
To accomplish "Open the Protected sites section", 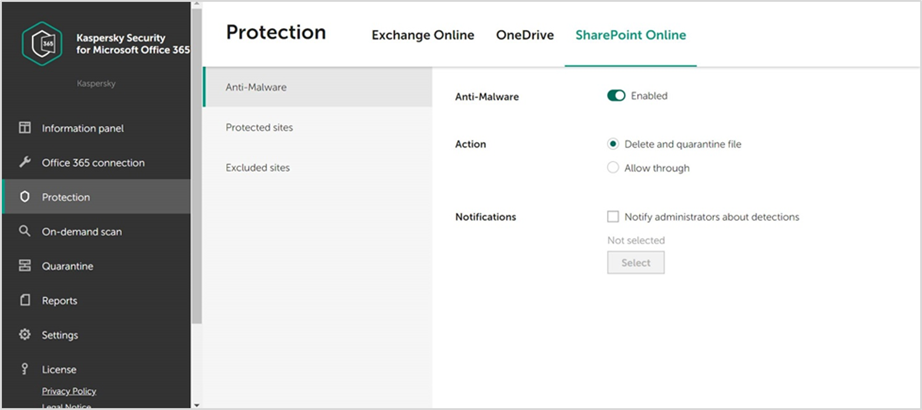I will (x=259, y=127).
